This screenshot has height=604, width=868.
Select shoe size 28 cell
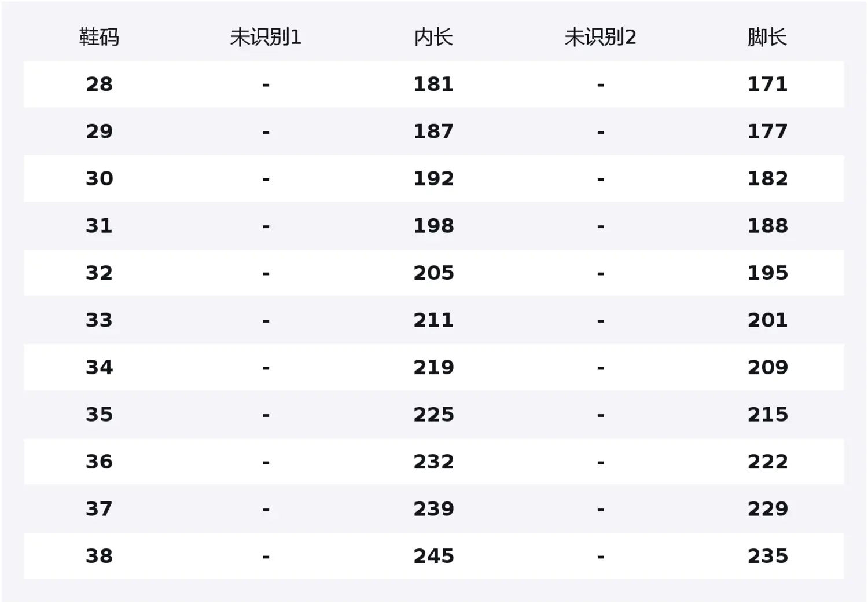coord(99,85)
